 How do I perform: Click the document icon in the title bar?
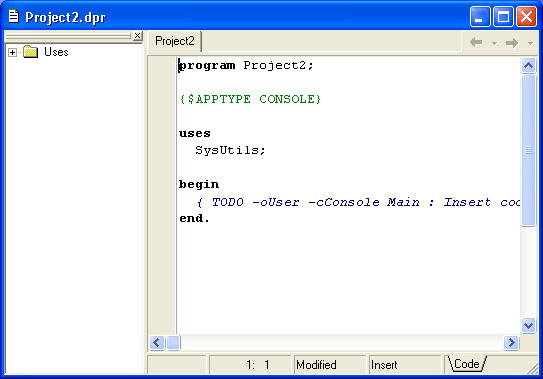click(x=14, y=16)
